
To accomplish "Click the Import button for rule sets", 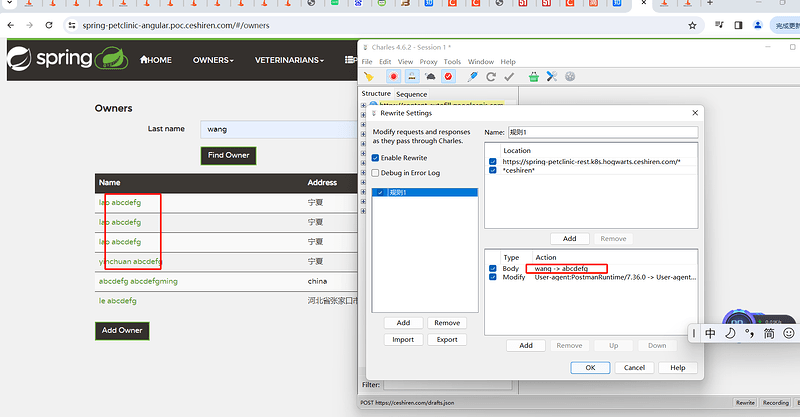I will tap(403, 340).
